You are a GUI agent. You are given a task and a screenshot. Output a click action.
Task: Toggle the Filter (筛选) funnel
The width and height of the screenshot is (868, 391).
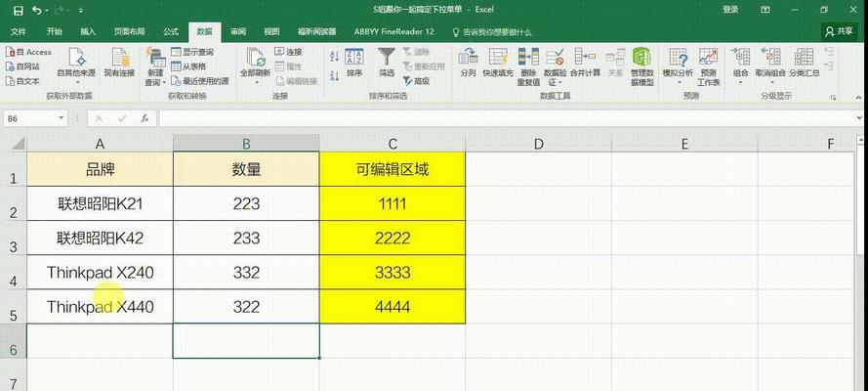[x=387, y=63]
